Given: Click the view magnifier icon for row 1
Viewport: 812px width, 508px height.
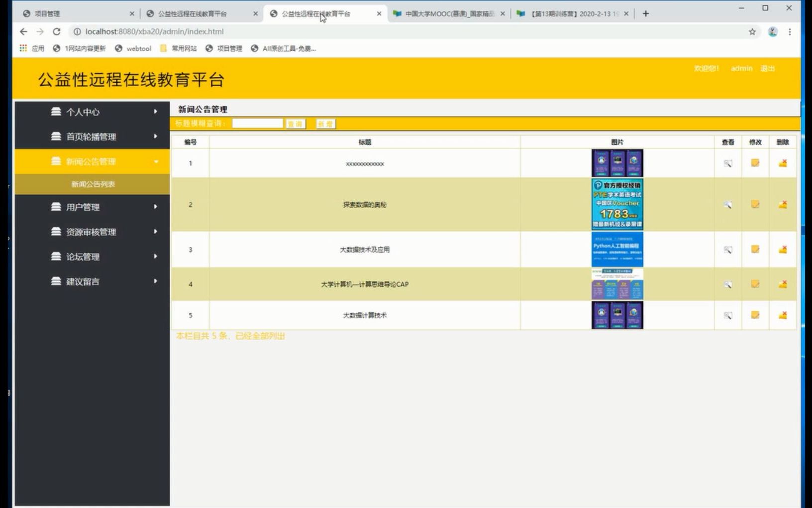Looking at the screenshot, I should [728, 163].
